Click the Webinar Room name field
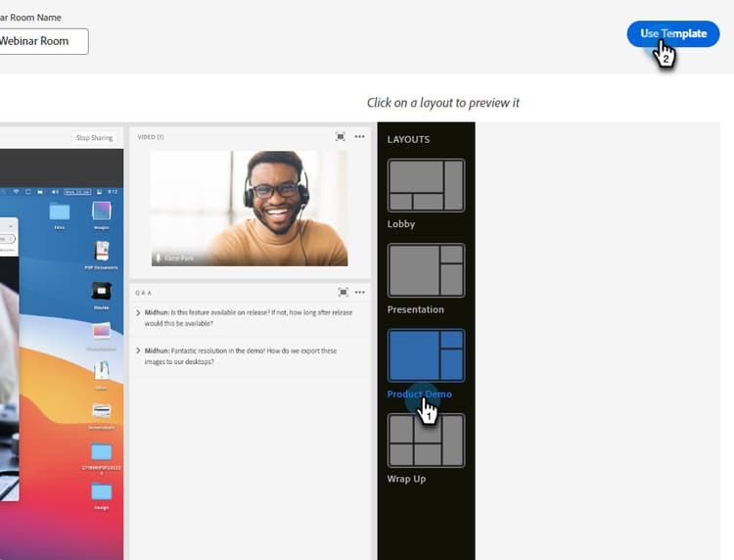734x560 pixels. 42,41
